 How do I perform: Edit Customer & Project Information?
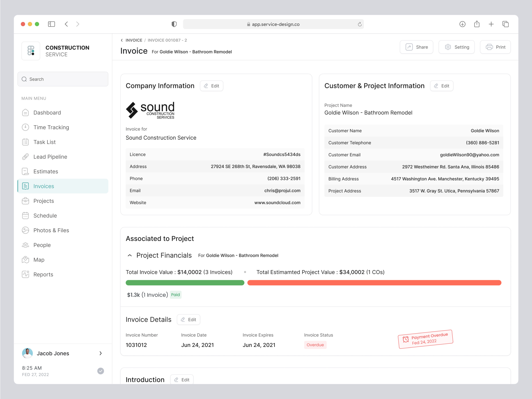click(x=441, y=86)
